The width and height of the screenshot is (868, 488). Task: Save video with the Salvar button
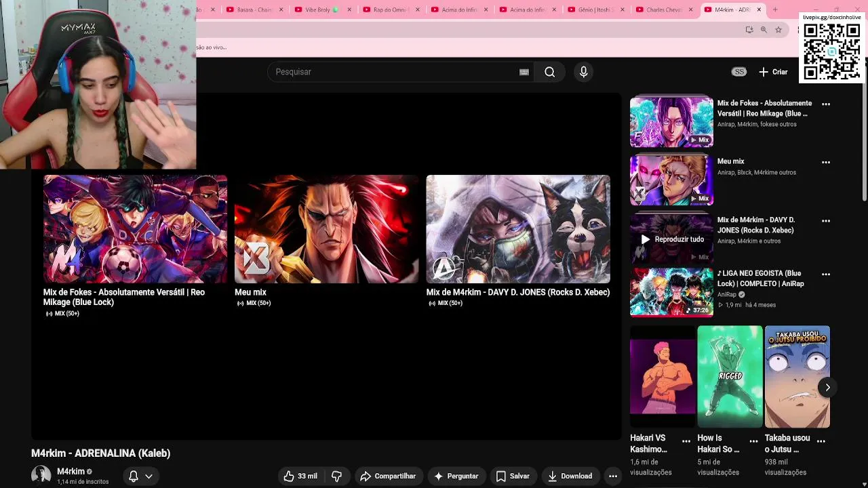[x=513, y=476]
